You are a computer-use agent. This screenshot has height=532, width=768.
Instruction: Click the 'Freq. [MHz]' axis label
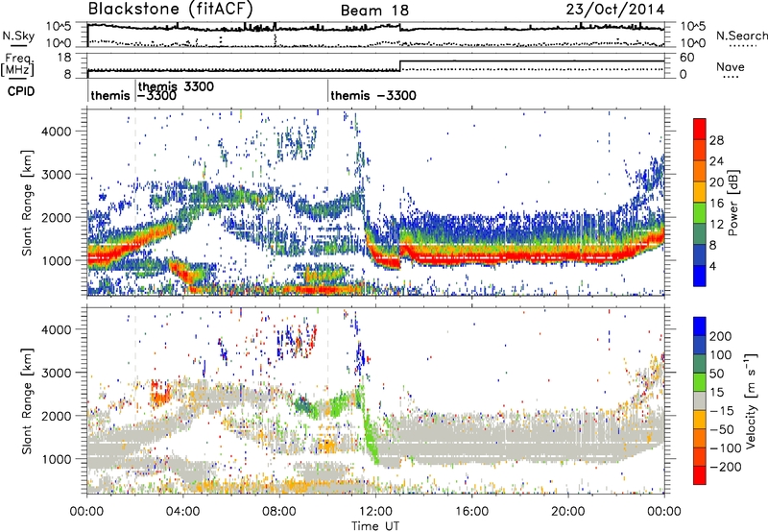(18, 64)
